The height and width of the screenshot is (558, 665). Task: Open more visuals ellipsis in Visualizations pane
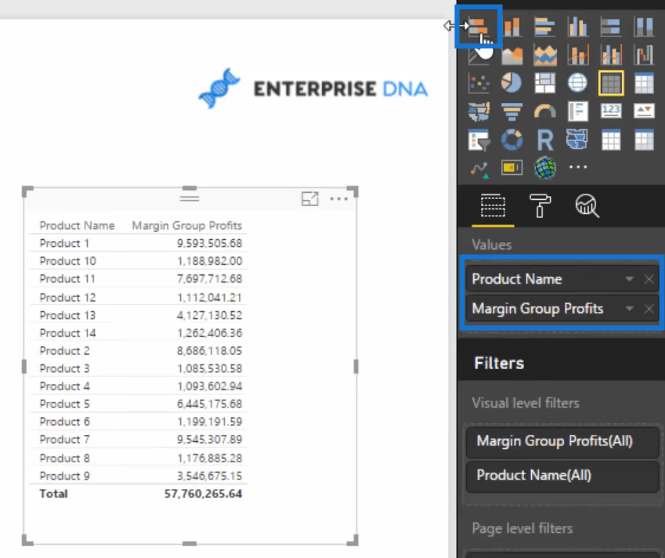[x=578, y=167]
